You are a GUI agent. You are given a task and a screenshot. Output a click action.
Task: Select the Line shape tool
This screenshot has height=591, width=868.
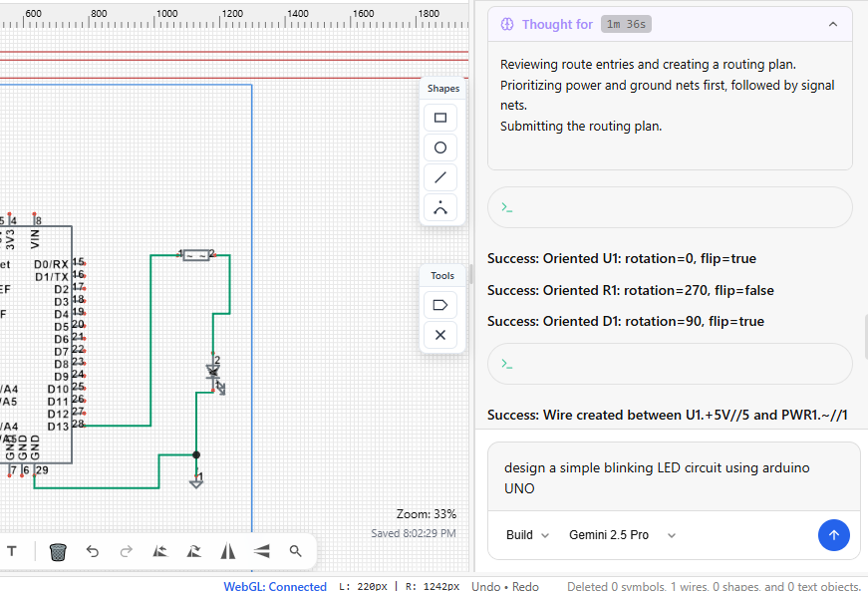tap(439, 177)
